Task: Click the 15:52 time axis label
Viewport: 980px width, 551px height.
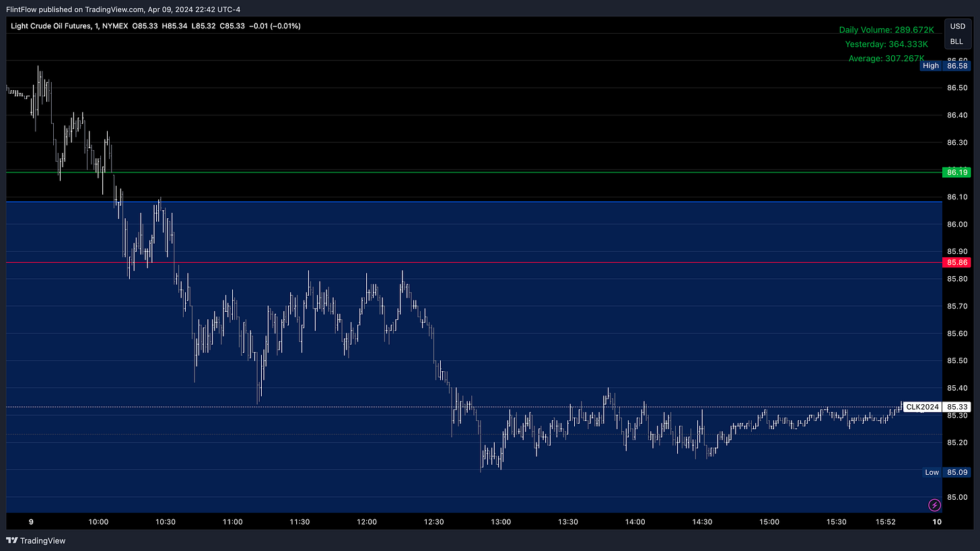Action: pyautogui.click(x=886, y=522)
